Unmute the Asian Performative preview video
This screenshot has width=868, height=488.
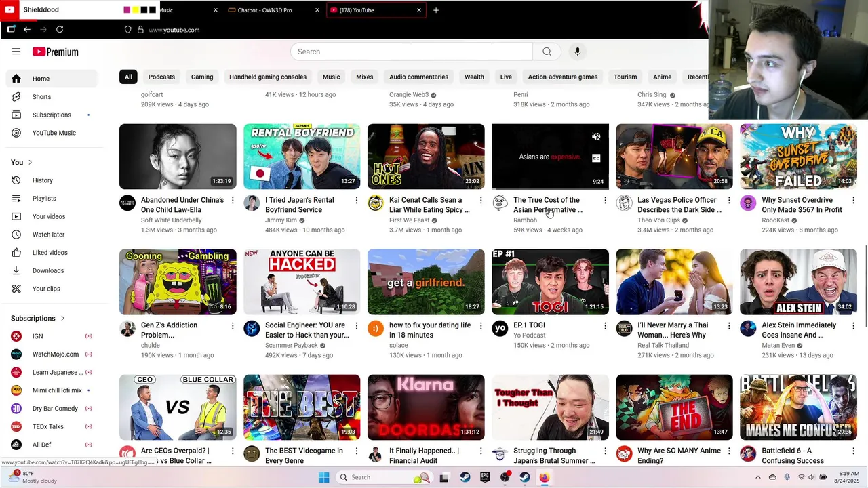pyautogui.click(x=596, y=137)
